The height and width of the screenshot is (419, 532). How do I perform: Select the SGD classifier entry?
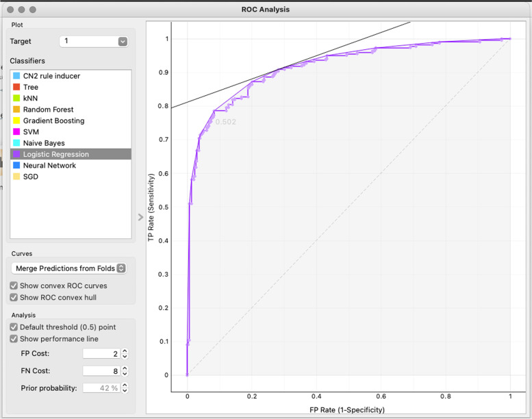coord(31,177)
